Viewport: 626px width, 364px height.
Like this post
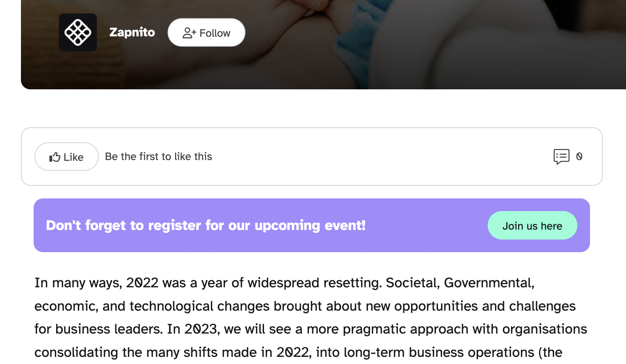click(x=66, y=157)
